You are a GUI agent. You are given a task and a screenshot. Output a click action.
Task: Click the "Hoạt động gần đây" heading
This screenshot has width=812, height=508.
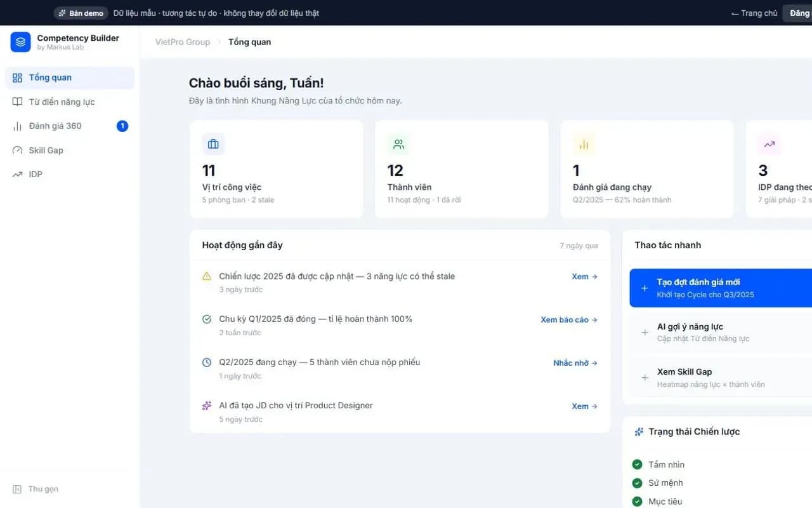(x=242, y=245)
